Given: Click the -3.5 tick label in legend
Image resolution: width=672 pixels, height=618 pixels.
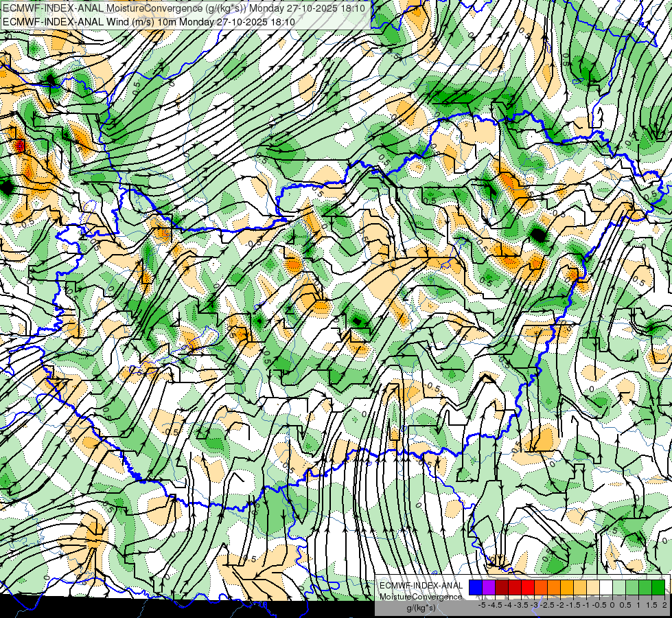Looking at the screenshot, I should [x=521, y=605].
